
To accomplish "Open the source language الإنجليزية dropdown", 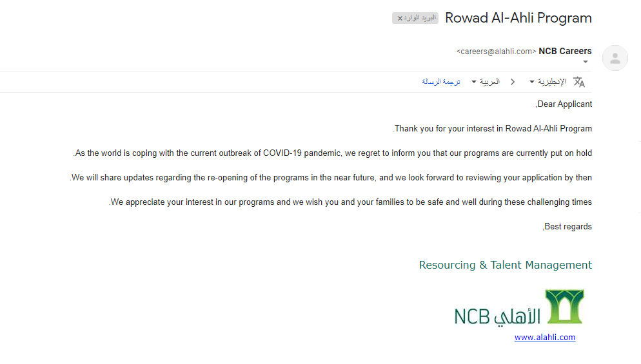I will 547,82.
